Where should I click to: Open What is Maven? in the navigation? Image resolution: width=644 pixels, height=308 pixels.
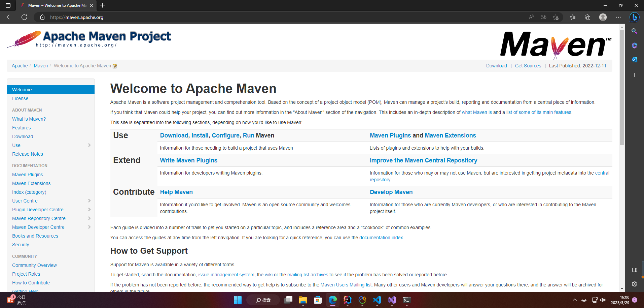tap(29, 119)
